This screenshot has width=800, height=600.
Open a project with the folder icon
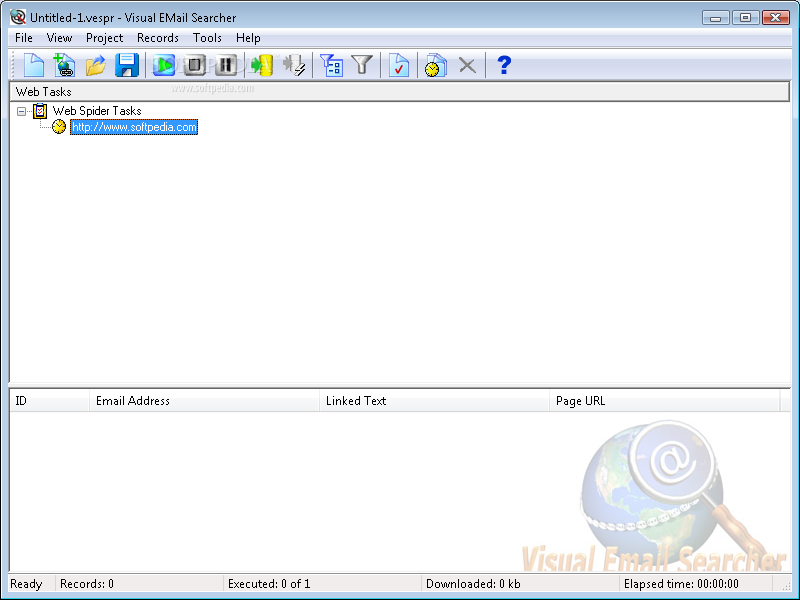95,65
